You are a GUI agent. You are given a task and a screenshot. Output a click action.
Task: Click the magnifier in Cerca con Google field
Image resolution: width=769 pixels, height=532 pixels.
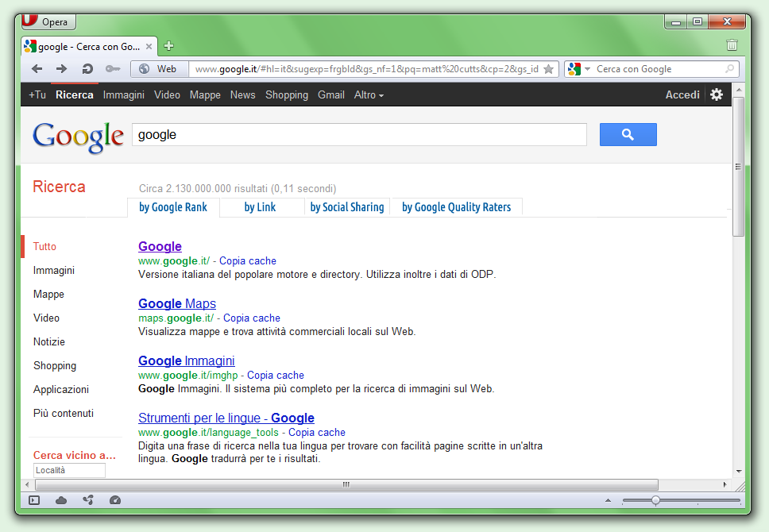point(730,69)
